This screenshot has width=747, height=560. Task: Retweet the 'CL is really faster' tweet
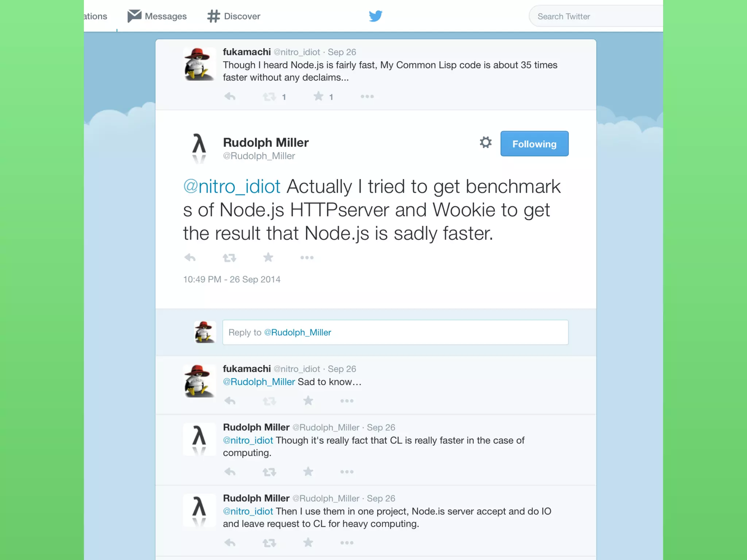coord(269,472)
